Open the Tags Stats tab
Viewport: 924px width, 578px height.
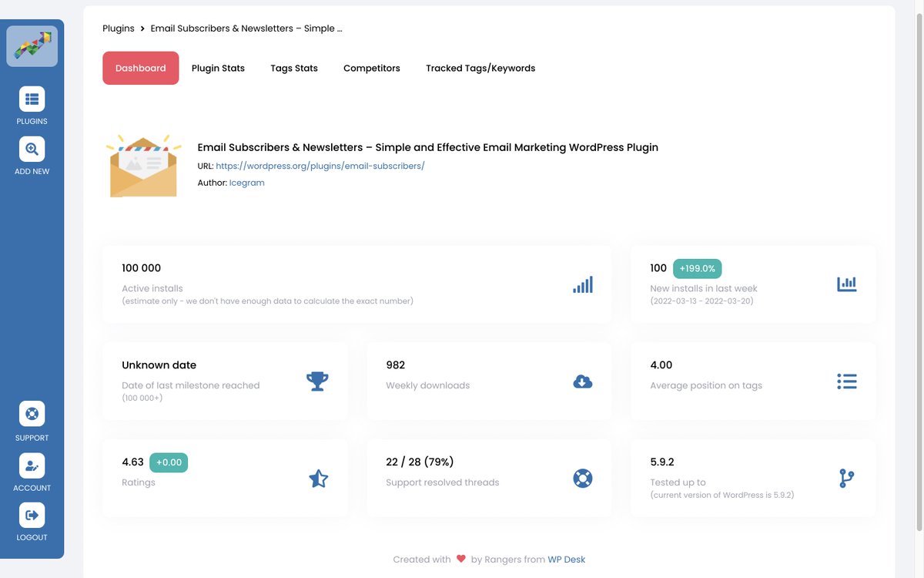click(x=294, y=68)
